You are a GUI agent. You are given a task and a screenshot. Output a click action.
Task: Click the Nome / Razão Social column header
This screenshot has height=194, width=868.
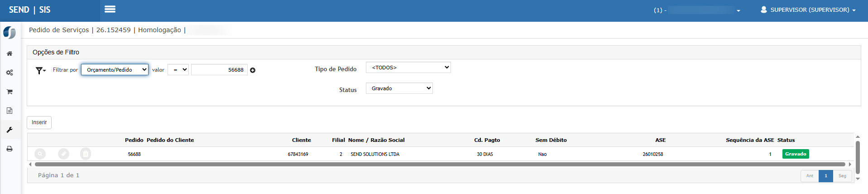(x=376, y=140)
